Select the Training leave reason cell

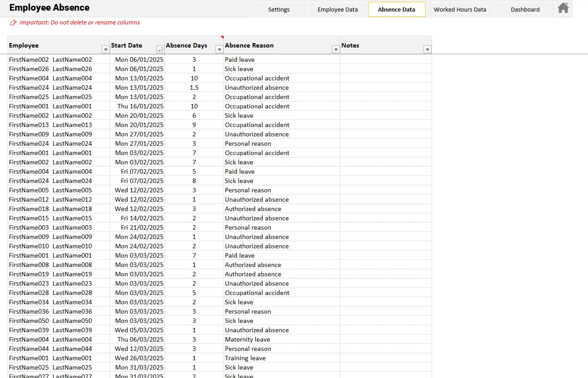245,358
